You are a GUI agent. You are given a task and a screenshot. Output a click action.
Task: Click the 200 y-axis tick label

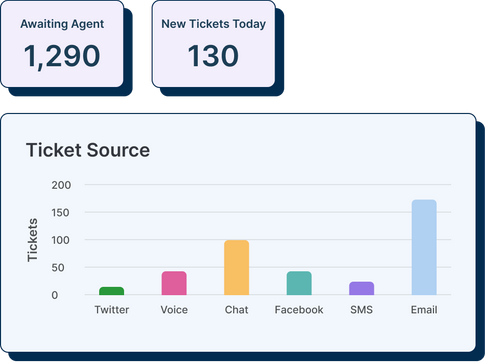click(61, 185)
